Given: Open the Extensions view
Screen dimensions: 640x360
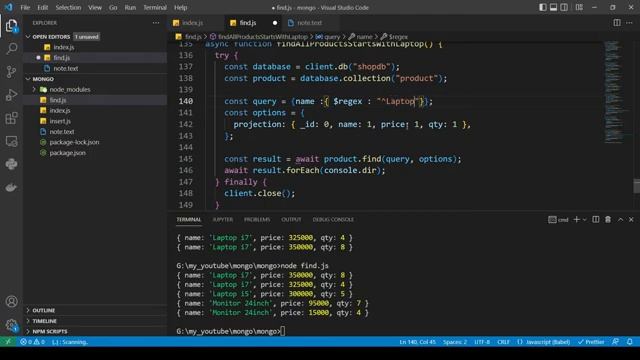Looking at the screenshot, I should pos(11,118).
